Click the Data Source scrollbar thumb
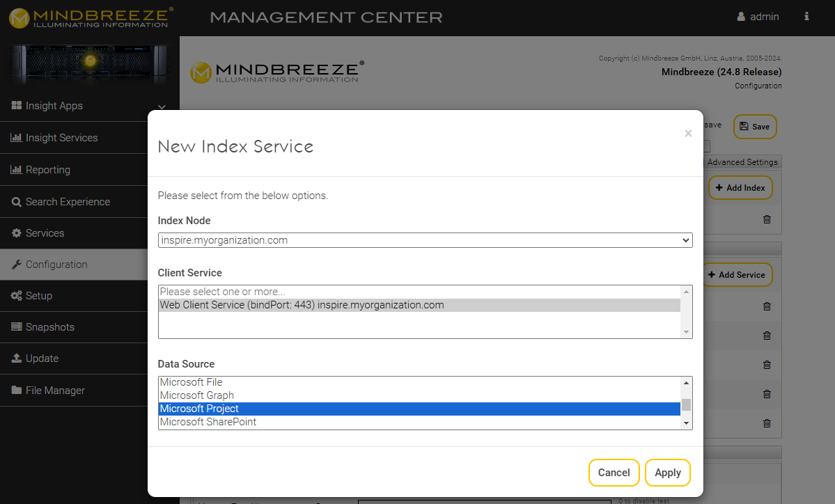 (687, 404)
